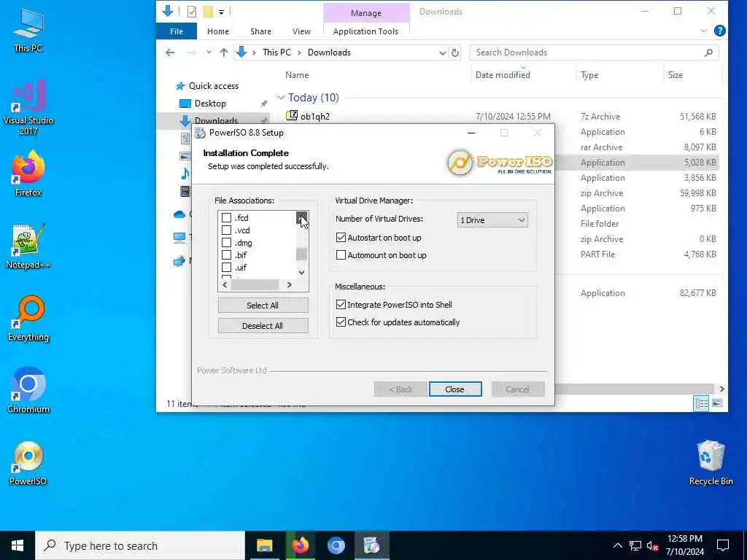
Task: Open Visual Studio 2017 desktop shortcut
Action: (x=28, y=107)
